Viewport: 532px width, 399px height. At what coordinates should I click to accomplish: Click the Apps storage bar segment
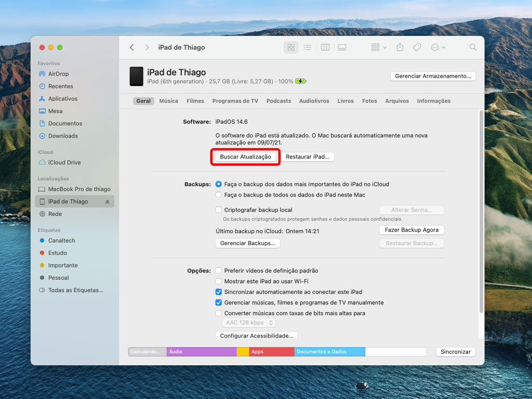coord(271,352)
